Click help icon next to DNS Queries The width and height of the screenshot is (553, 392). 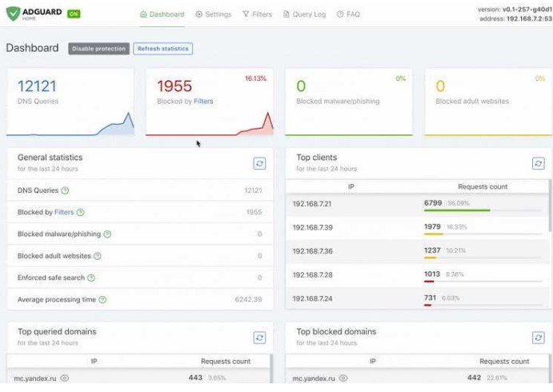point(66,190)
